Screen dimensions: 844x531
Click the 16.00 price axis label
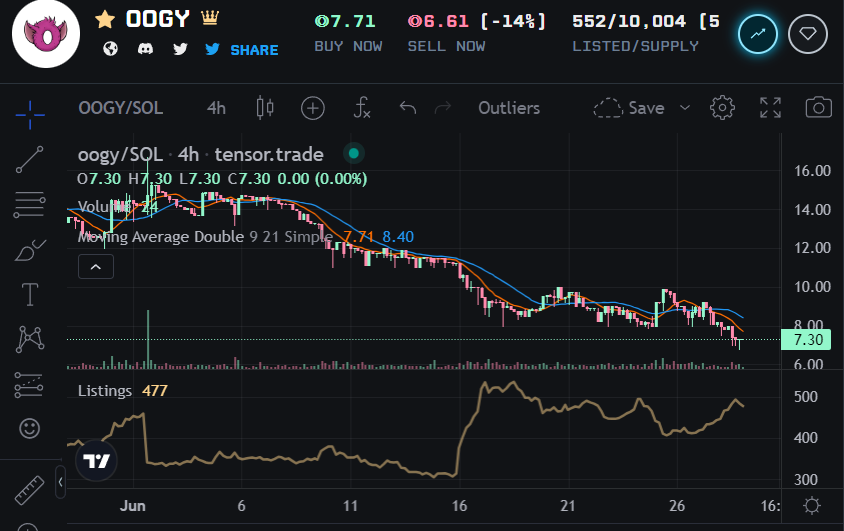tap(813, 171)
